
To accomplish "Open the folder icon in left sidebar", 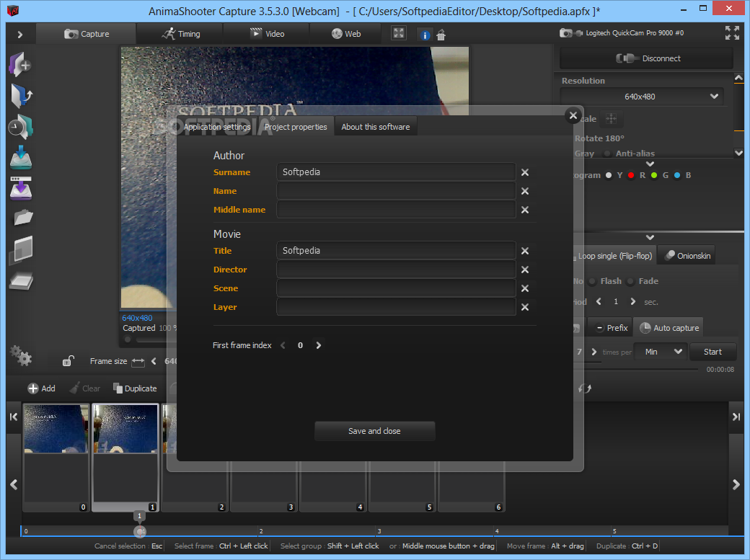I will coord(23,218).
